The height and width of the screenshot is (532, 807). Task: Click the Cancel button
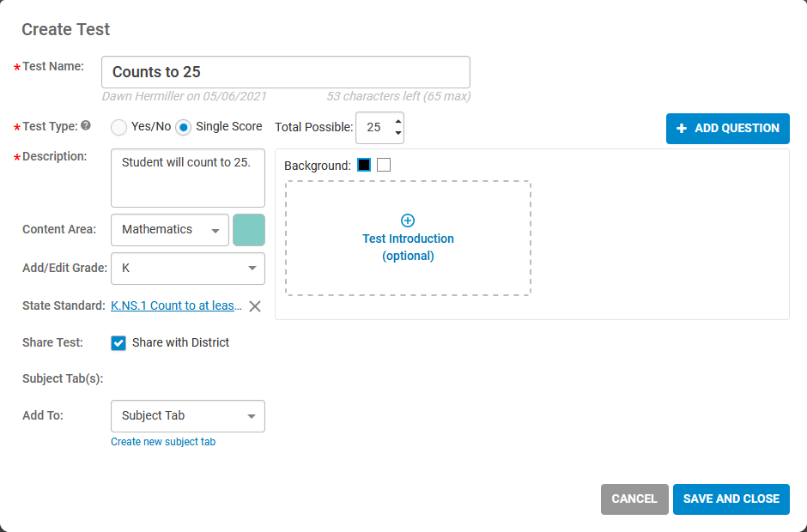tap(634, 499)
